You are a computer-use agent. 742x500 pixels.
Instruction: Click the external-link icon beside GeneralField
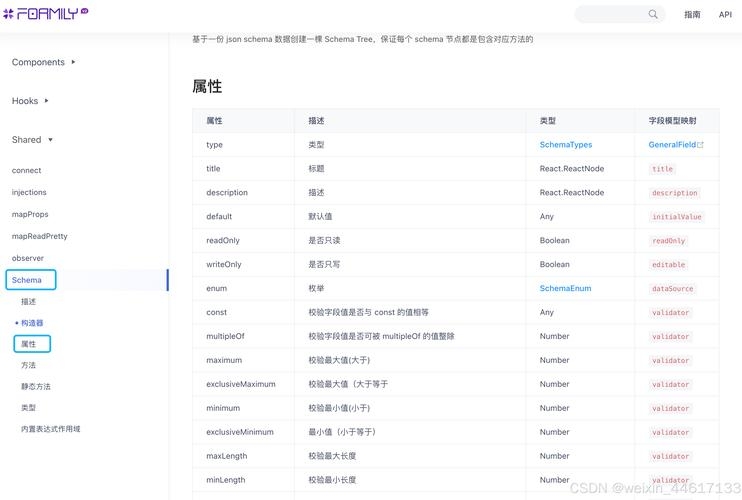700,145
